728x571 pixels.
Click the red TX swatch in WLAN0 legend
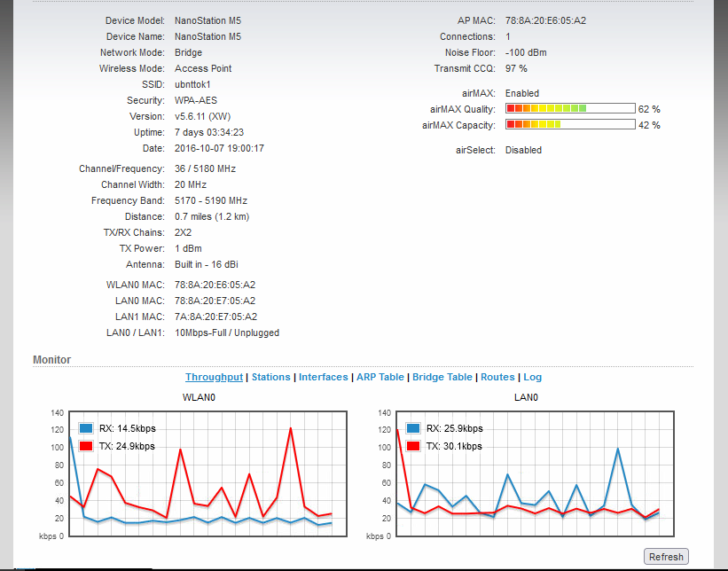coord(86,446)
